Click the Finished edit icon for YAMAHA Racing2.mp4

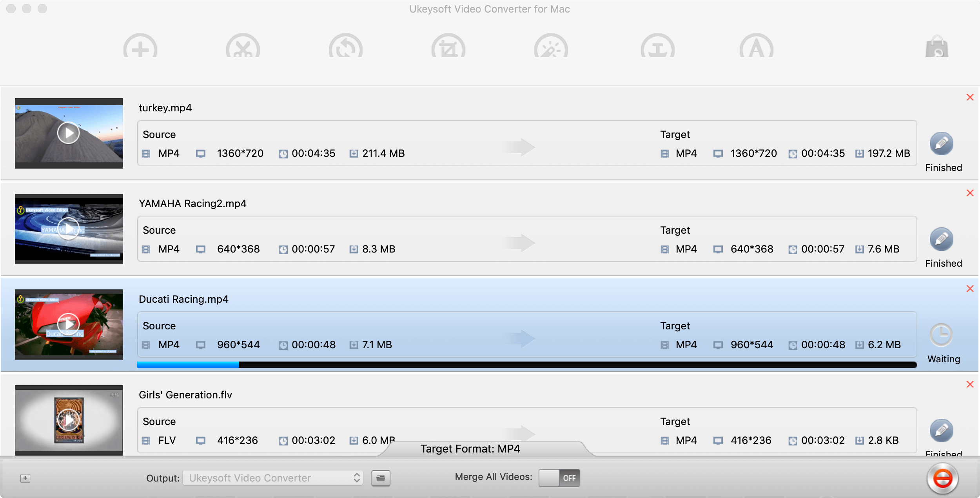tap(942, 240)
